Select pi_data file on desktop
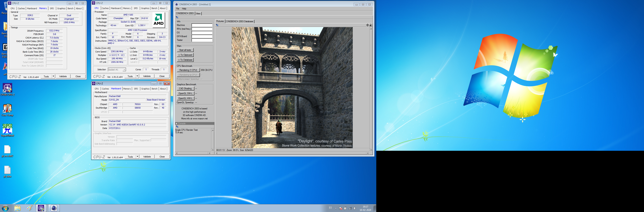 point(7,171)
